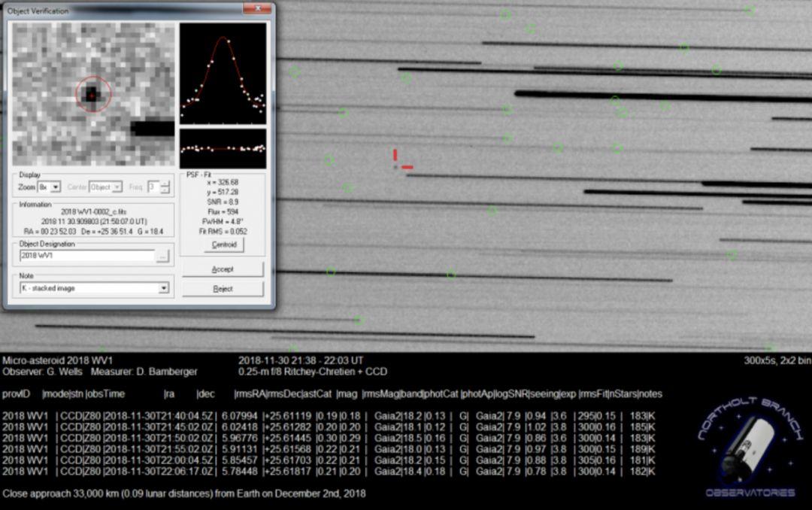Viewport: 812px width, 510px height.
Task: Increase Freq with the stepper up arrow
Action: (165, 184)
